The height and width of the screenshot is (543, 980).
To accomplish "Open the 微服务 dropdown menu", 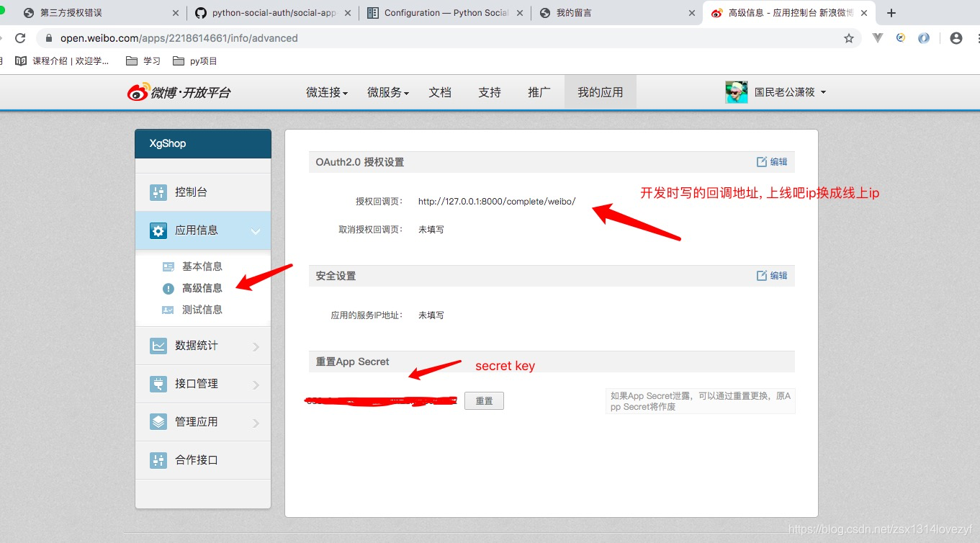I will [x=388, y=92].
